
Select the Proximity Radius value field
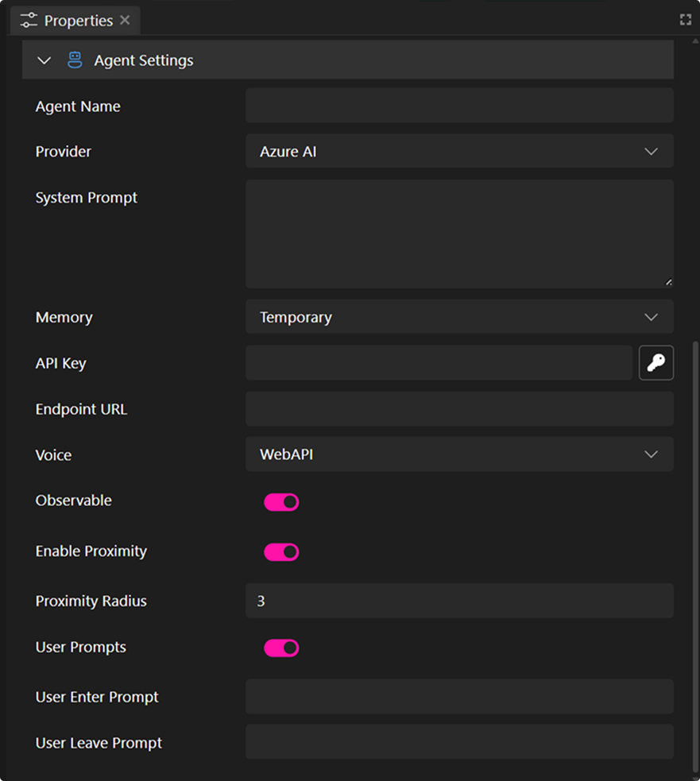459,601
